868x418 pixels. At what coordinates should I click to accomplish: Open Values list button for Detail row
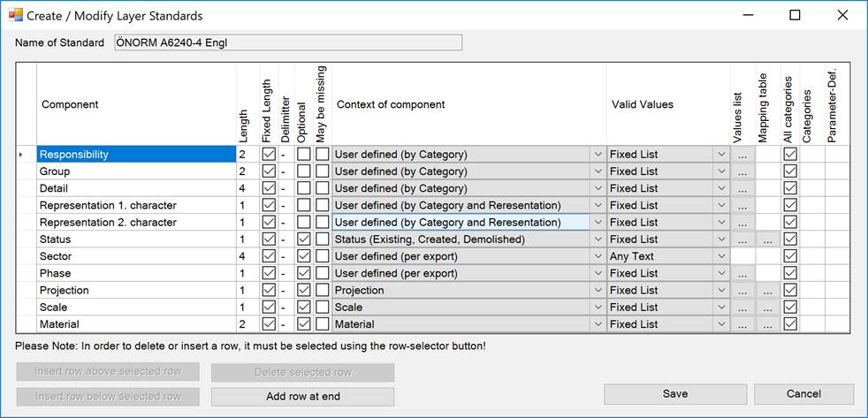pyautogui.click(x=742, y=188)
